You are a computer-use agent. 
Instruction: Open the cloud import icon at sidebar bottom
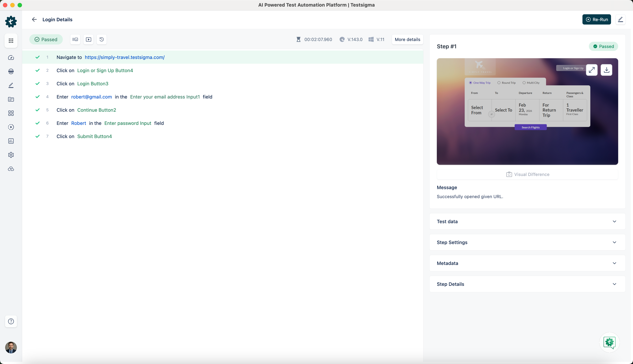11,169
